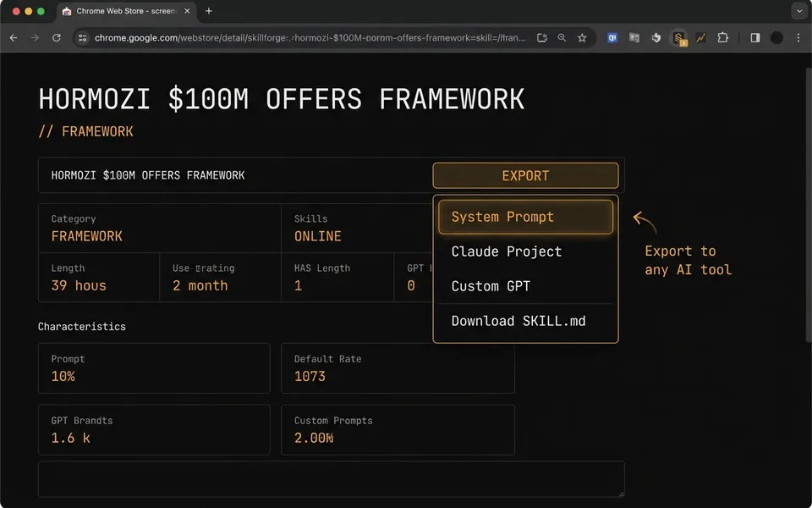This screenshot has height=508, width=812.
Task: Click the Prompt value 10%
Action: point(63,376)
